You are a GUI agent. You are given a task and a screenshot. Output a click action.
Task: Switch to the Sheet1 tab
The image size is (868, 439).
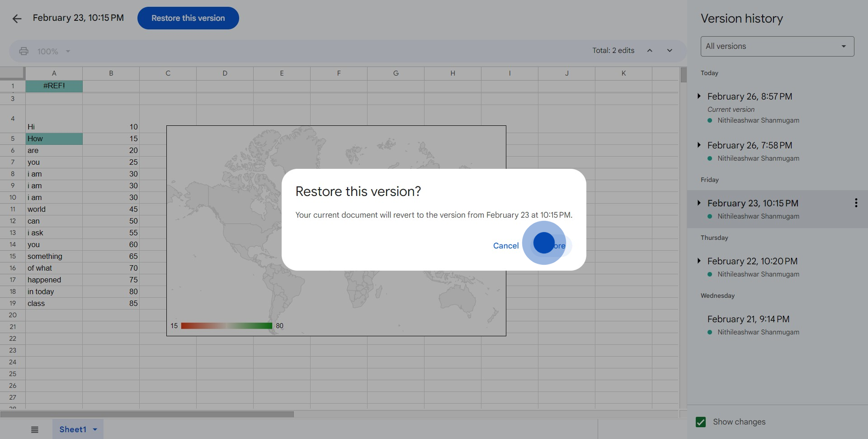(72, 429)
